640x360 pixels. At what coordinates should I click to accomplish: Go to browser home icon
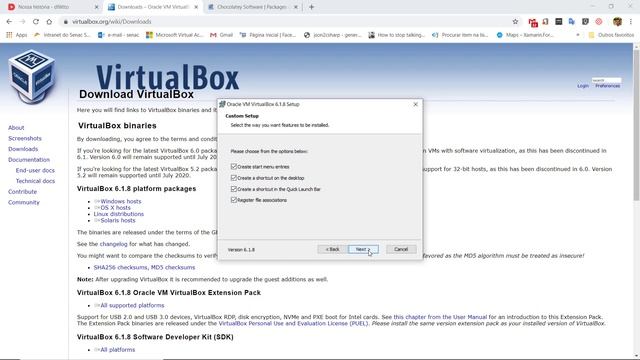click(49, 22)
